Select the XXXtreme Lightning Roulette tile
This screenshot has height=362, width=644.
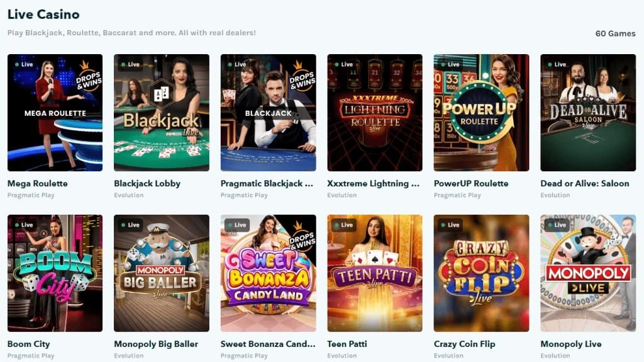[x=375, y=113]
